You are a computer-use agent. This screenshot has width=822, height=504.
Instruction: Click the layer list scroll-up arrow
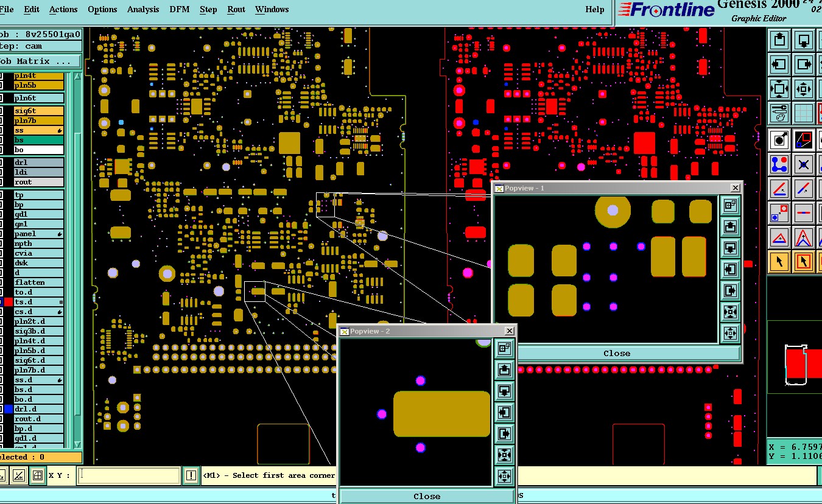tap(77, 77)
